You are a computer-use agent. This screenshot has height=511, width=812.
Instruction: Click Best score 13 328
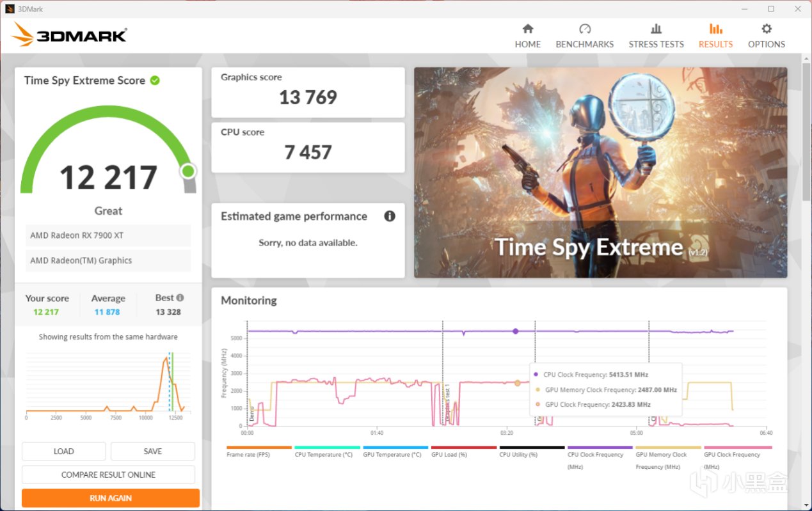pyautogui.click(x=168, y=312)
